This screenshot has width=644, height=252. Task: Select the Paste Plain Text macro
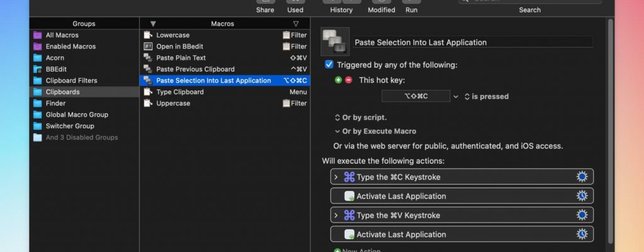(180, 58)
